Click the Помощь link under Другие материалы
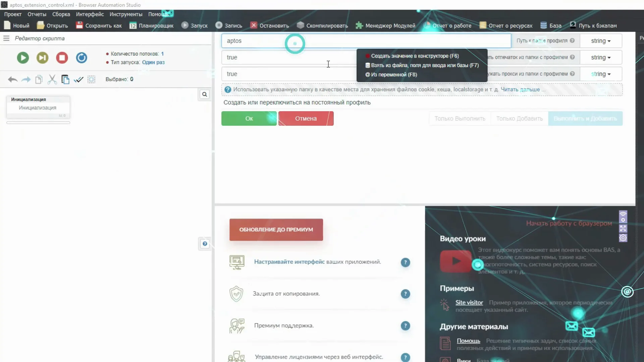The image size is (644, 362). point(468,341)
